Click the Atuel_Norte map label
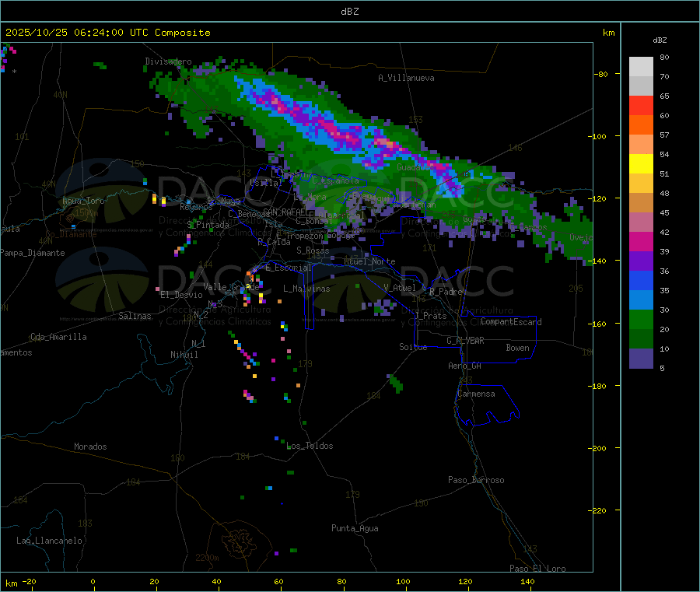This screenshot has height=592, width=700. click(x=369, y=261)
